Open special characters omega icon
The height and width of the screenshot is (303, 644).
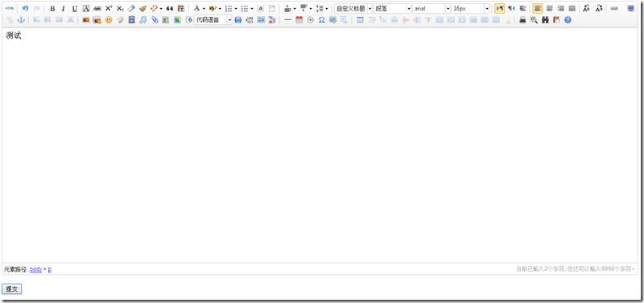point(321,19)
